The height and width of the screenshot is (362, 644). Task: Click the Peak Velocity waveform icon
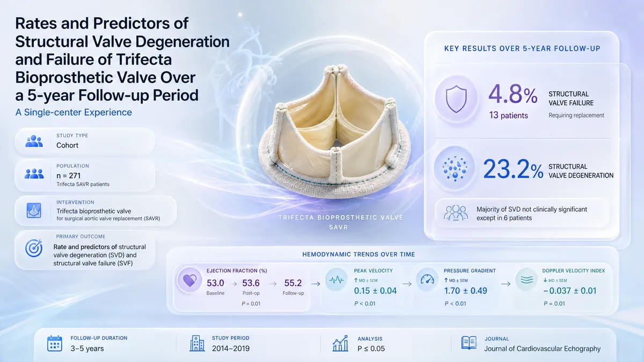point(337,280)
